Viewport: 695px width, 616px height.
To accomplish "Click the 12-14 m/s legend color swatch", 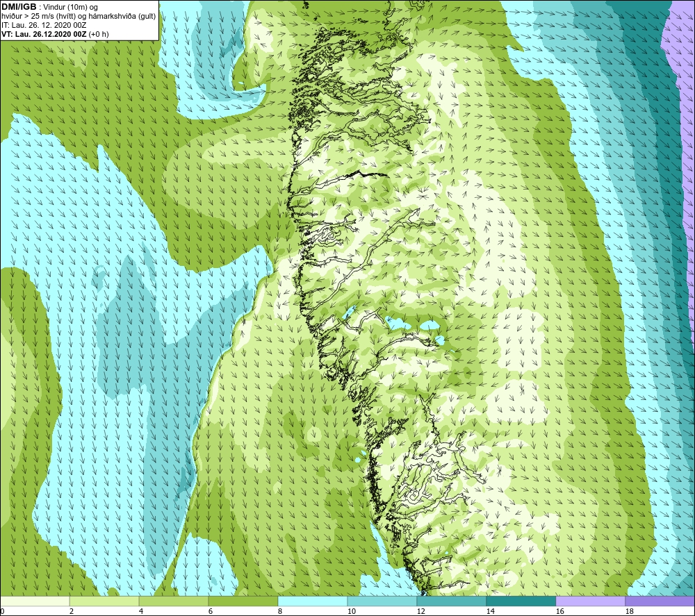I will pyautogui.click(x=451, y=601).
